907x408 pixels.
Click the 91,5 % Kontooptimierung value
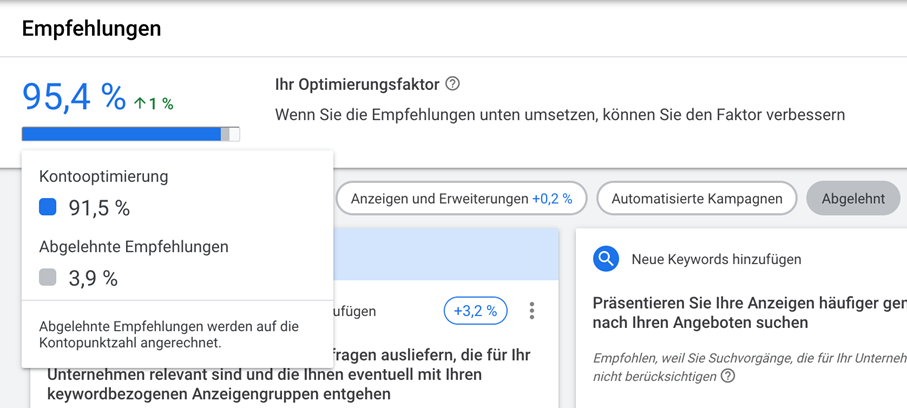[99, 208]
